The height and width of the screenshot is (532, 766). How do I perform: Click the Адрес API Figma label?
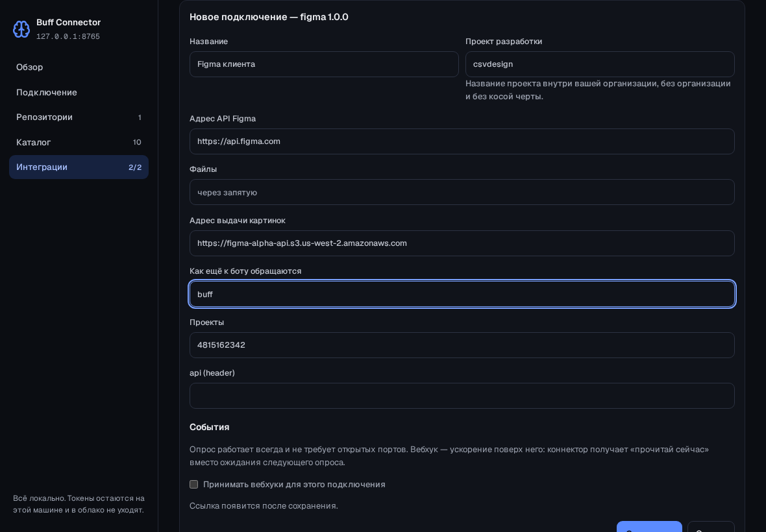tap(222, 119)
